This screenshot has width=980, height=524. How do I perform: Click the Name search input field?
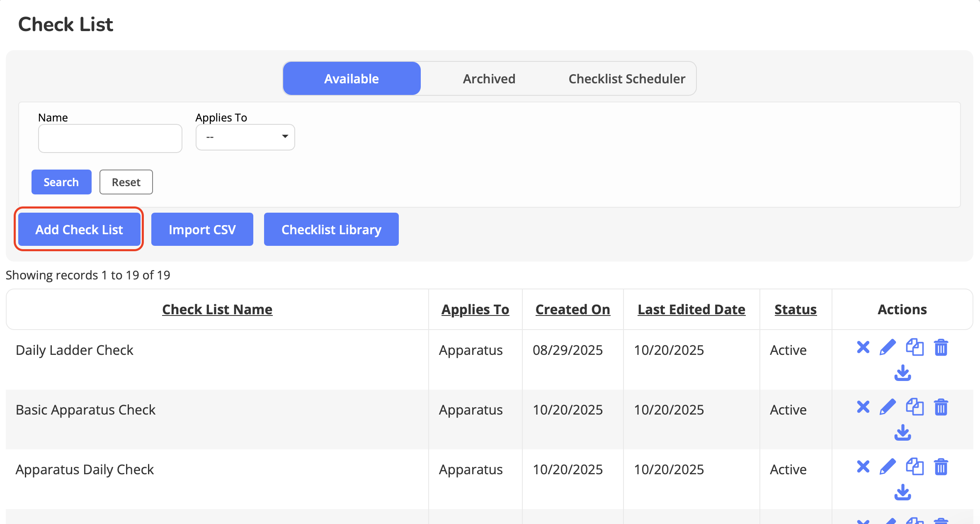pyautogui.click(x=110, y=138)
